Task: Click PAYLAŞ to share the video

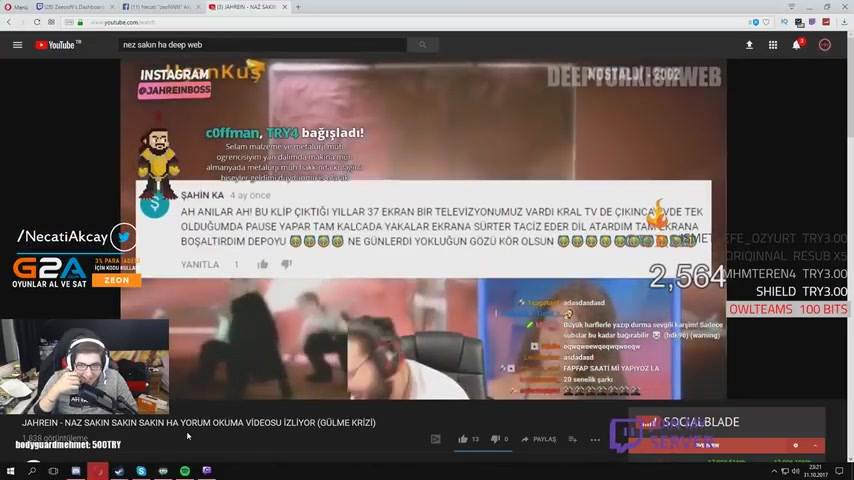Action: coord(539,439)
